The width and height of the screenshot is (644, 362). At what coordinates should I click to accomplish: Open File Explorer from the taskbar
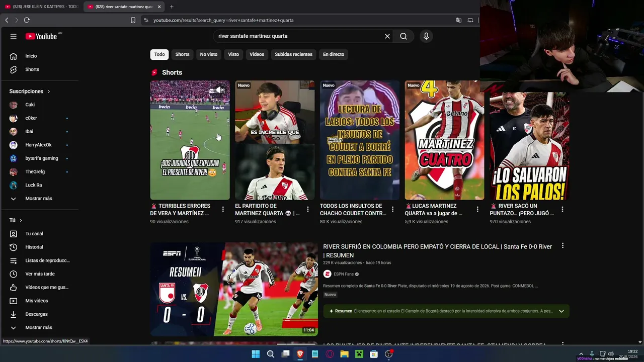click(x=345, y=354)
